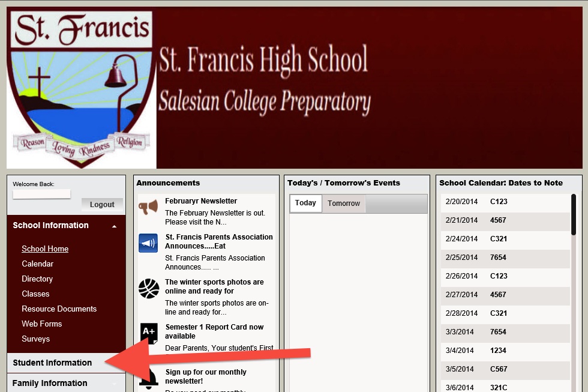Click the A+ report card icon
588x392 pixels.
point(149,334)
